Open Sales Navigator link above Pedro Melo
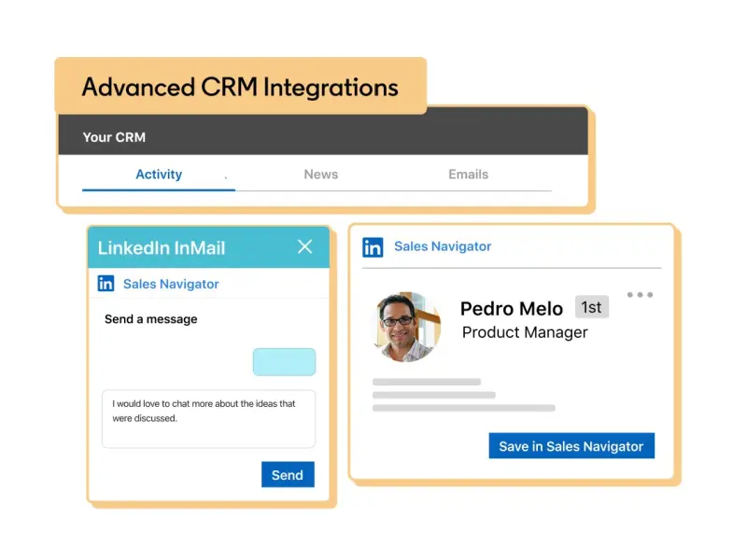Image resolution: width=747 pixels, height=560 pixels. coord(442,246)
